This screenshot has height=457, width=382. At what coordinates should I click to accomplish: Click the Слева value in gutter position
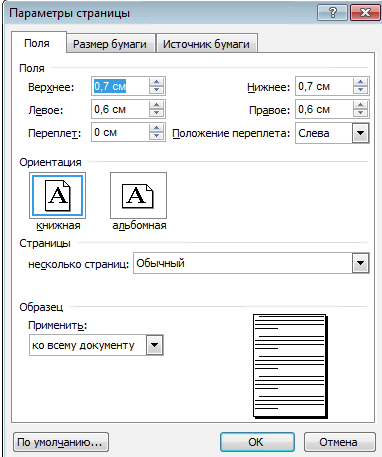click(x=314, y=133)
